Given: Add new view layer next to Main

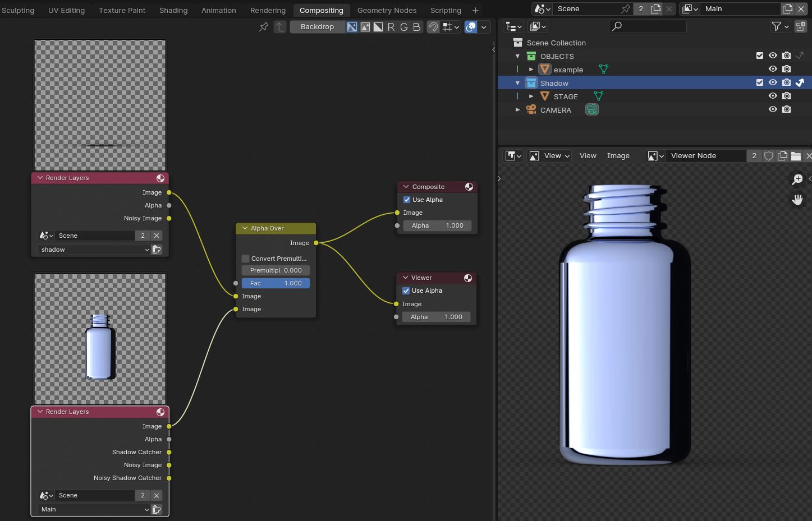Looking at the screenshot, I should pyautogui.click(x=787, y=9).
